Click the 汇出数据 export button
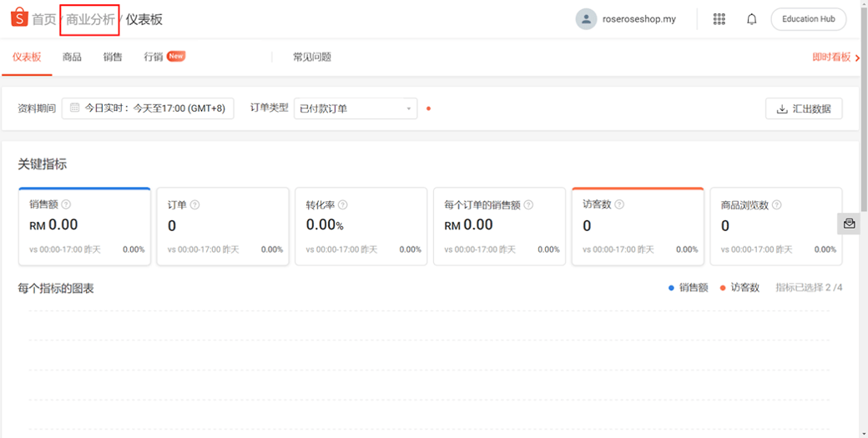This screenshot has width=868, height=438. click(x=804, y=108)
